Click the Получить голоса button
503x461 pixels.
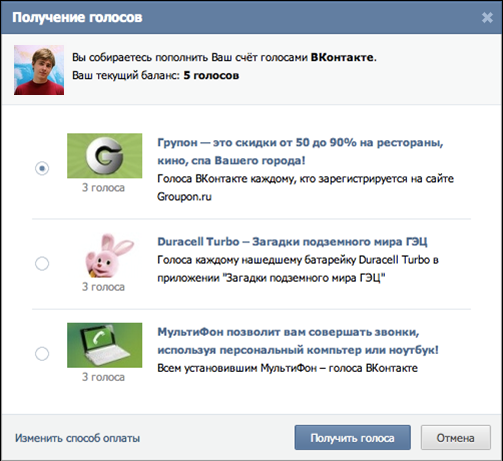click(x=352, y=437)
